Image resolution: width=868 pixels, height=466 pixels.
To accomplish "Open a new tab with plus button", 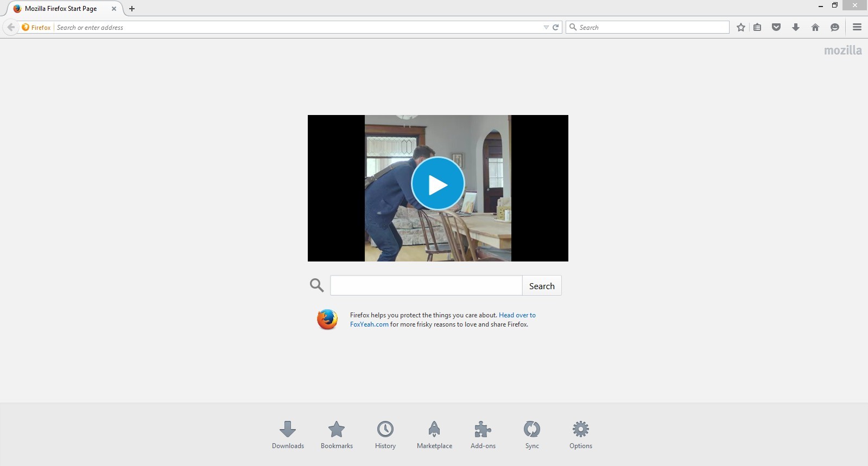I will (x=132, y=9).
